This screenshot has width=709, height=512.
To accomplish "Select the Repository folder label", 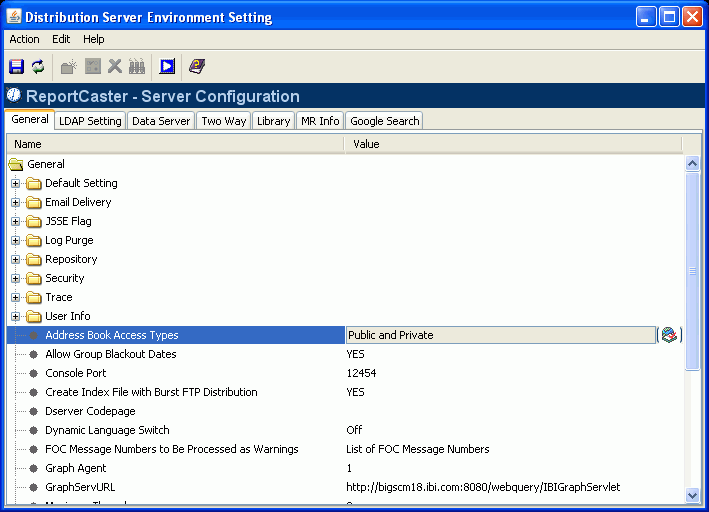I will (x=71, y=259).
